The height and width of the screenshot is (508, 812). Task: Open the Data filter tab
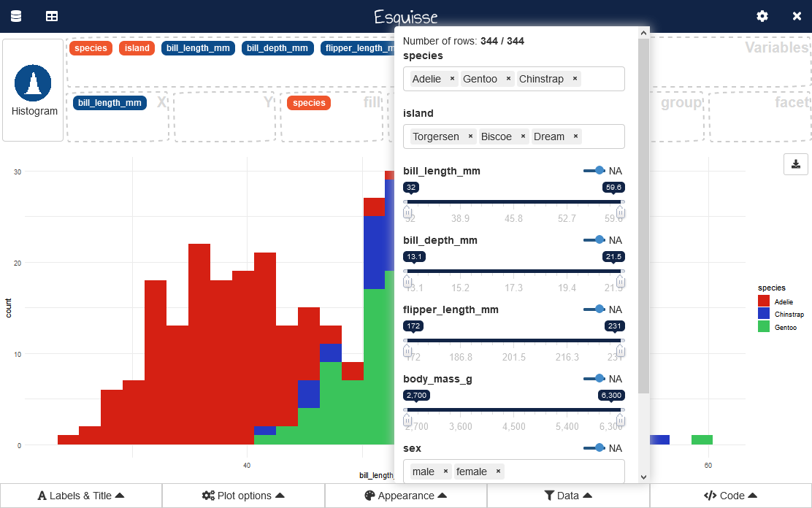click(568, 496)
